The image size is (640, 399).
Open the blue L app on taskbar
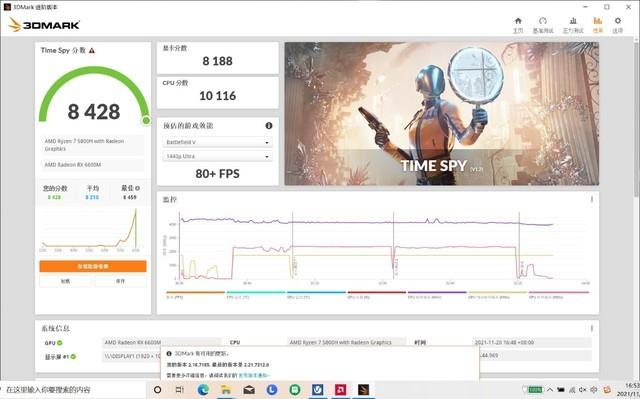click(x=271, y=390)
